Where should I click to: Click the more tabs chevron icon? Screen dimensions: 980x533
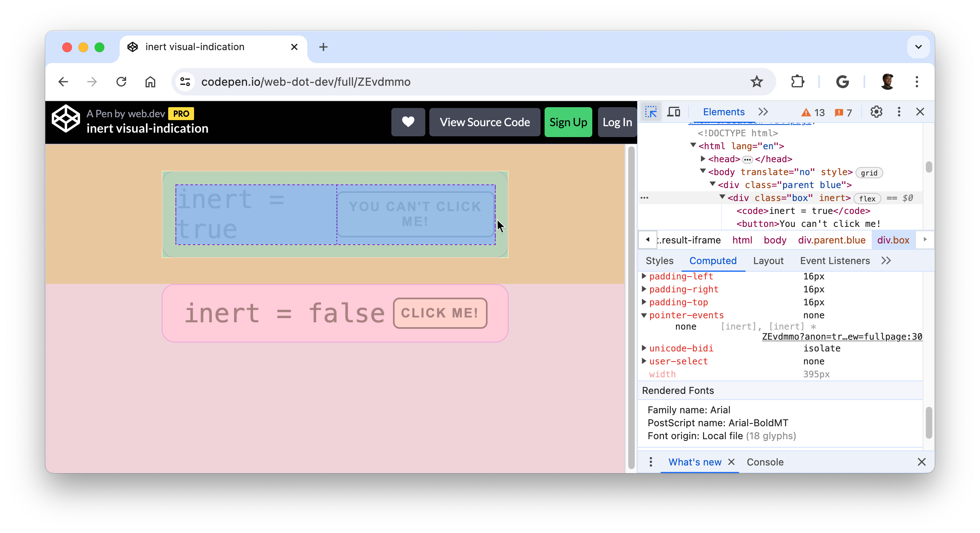pos(886,260)
